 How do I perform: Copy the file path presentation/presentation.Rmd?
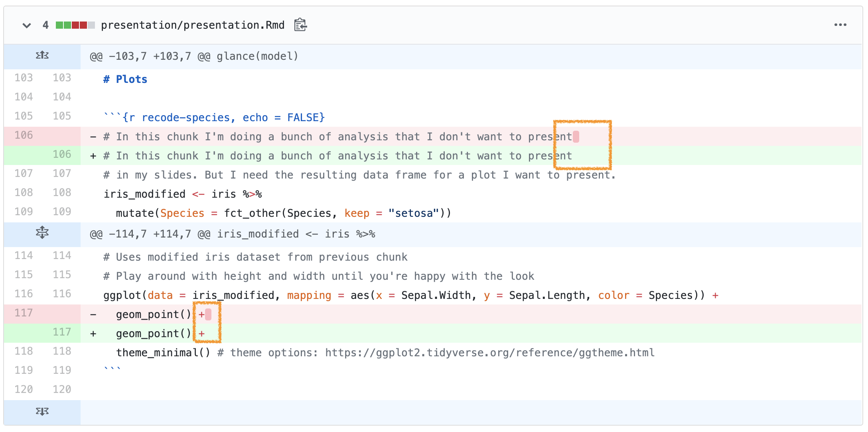point(300,25)
